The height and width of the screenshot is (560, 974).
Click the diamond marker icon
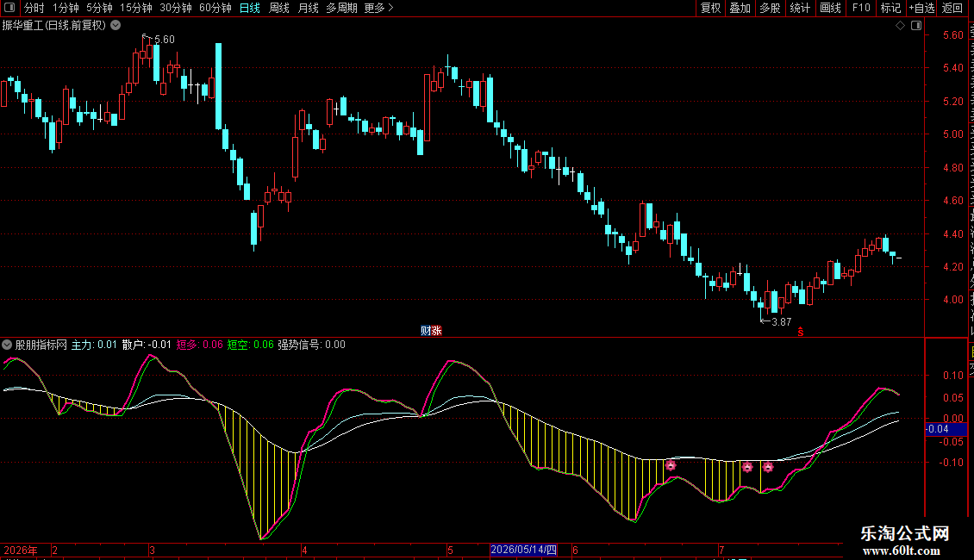point(900,26)
